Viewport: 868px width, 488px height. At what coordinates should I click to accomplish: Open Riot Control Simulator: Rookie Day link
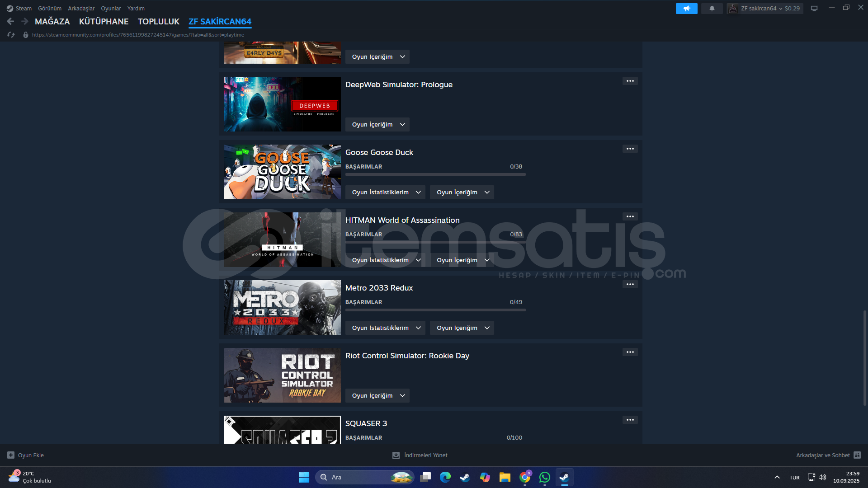(407, 356)
